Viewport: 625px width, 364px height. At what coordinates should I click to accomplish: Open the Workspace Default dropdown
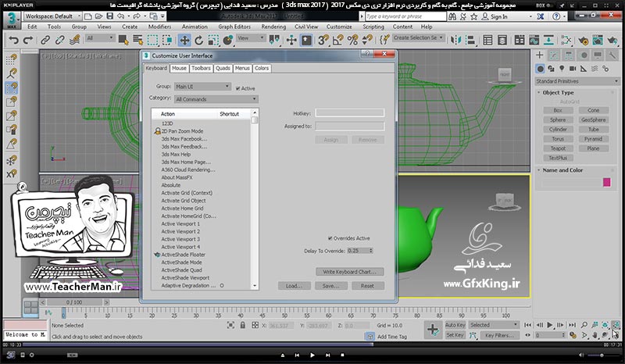tap(52, 16)
